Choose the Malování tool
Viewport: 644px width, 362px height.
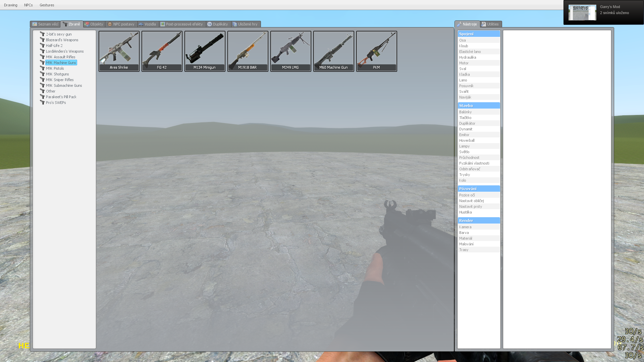pos(479,244)
